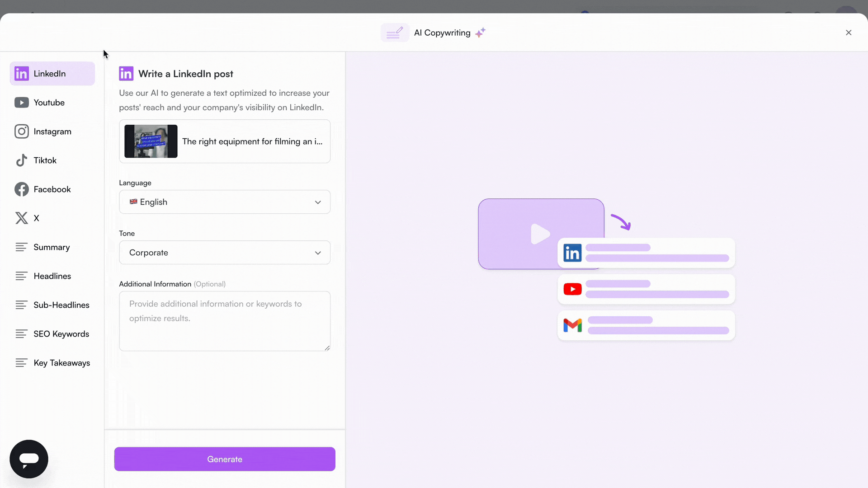Open the Summary section
868x488 pixels.
pos(52,247)
